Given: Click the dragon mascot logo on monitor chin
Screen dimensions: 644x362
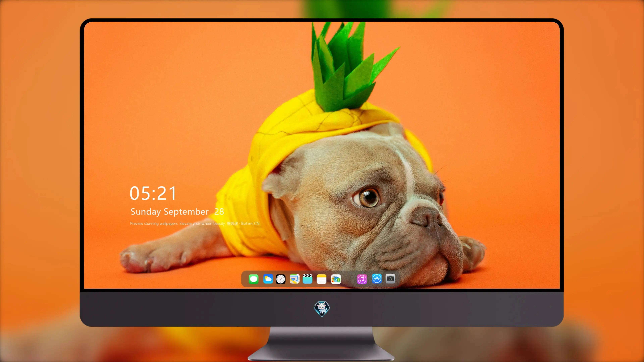Looking at the screenshot, I should click(322, 309).
